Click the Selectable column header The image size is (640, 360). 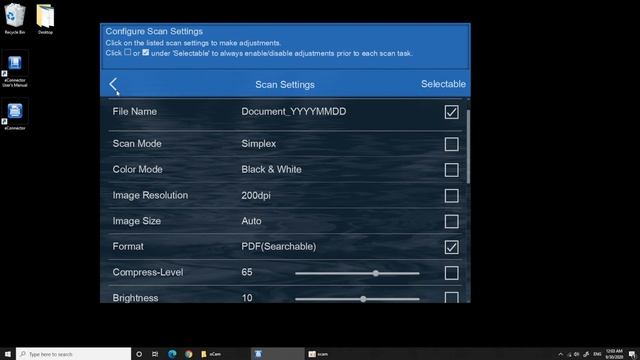(443, 84)
